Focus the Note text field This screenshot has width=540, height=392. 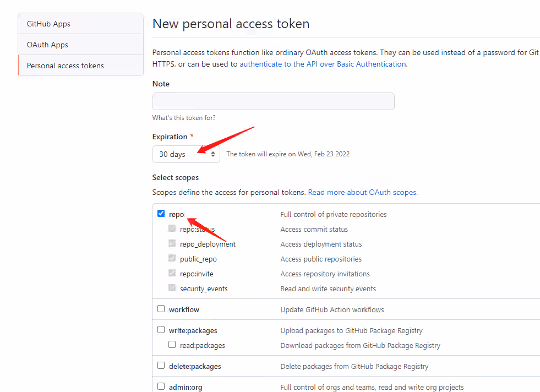point(273,101)
